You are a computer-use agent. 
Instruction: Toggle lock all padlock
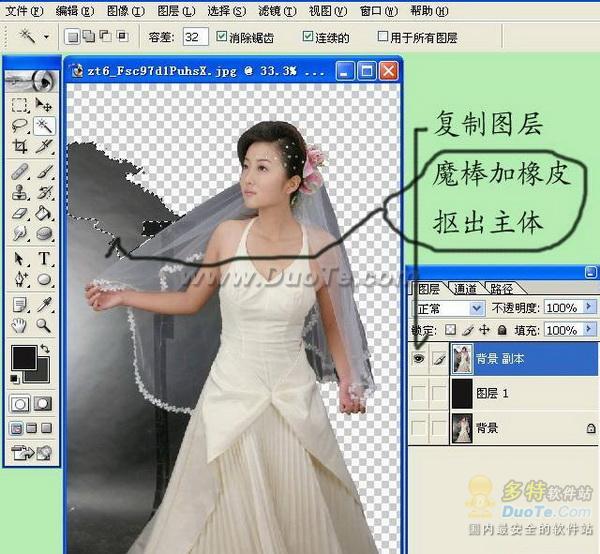click(502, 329)
